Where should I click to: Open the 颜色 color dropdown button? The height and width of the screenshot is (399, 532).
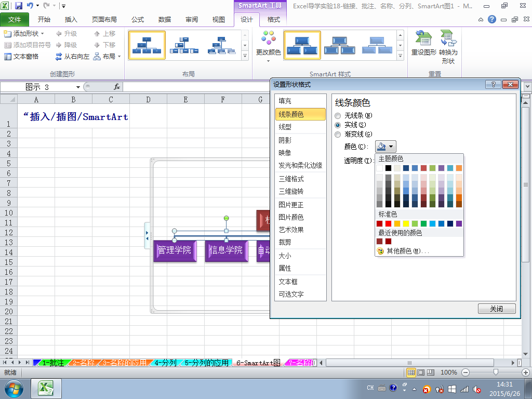[385, 147]
